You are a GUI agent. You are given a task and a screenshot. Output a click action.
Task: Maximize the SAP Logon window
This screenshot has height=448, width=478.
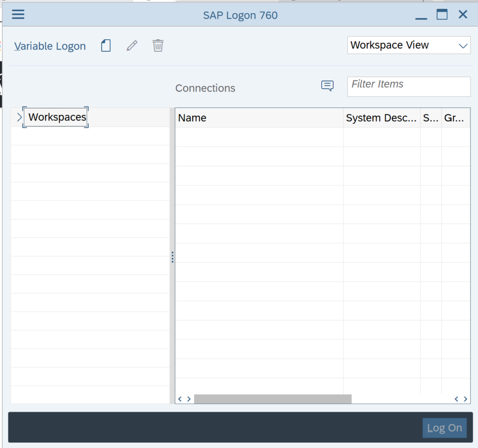tap(442, 15)
